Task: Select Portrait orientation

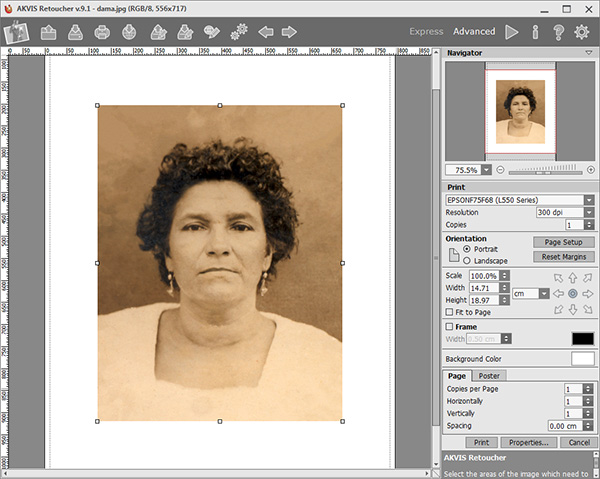Action: 467,249
